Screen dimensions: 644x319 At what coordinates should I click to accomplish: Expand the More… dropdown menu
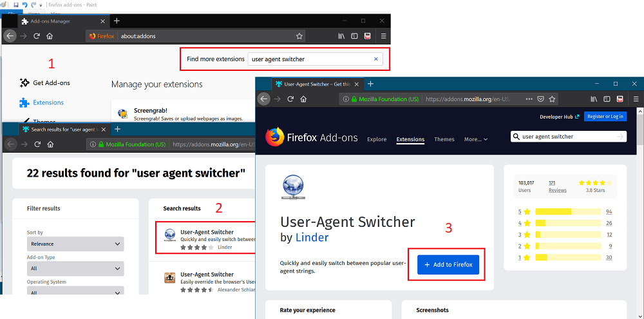click(476, 139)
